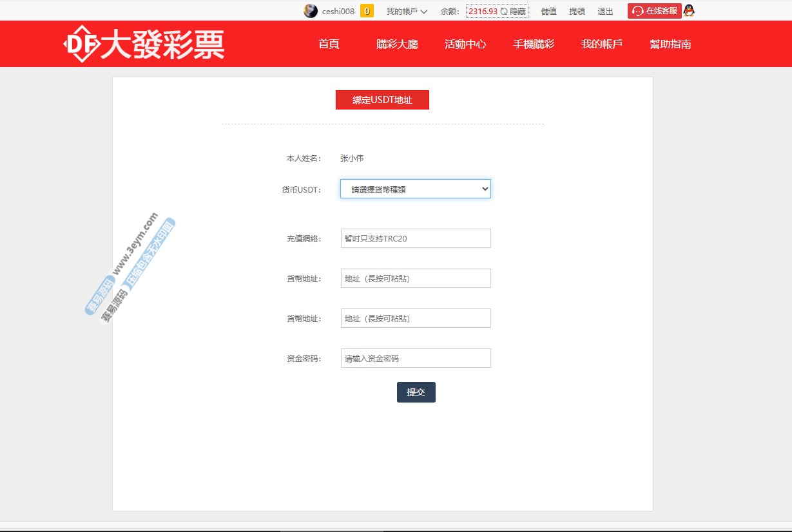Select 手機購彩 in the red navigation bar
Screen dimensions: 792x532
[534, 44]
